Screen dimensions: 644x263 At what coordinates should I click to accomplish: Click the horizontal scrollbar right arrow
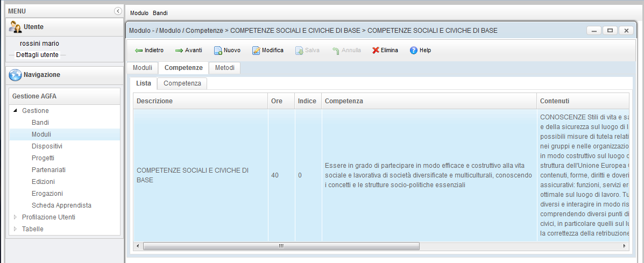point(625,246)
